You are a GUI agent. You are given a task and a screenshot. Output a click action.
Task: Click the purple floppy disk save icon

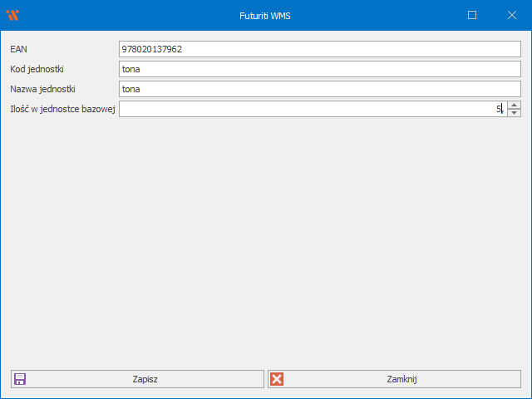(x=20, y=379)
